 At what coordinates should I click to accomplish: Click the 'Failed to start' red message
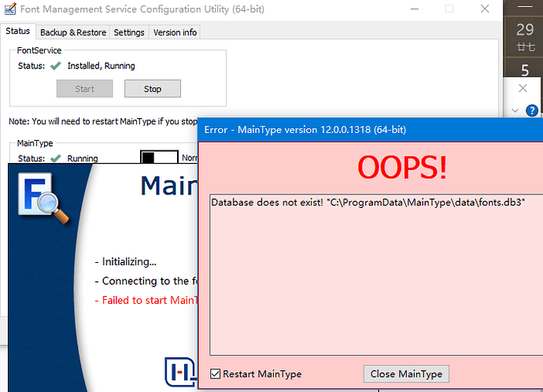click(x=146, y=300)
